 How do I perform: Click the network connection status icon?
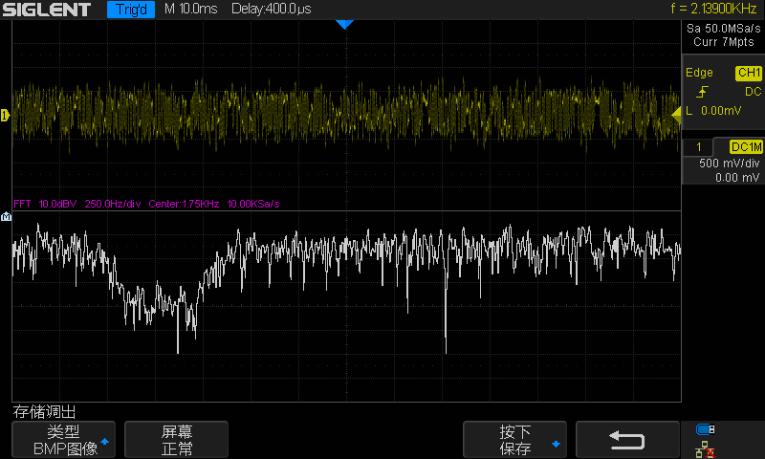coord(705,449)
